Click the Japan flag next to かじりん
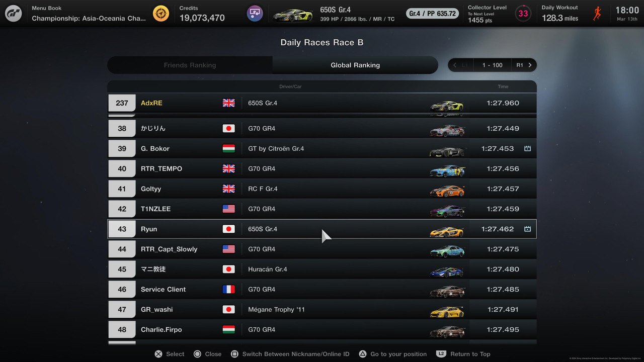Image resolution: width=644 pixels, height=362 pixels. point(228,128)
